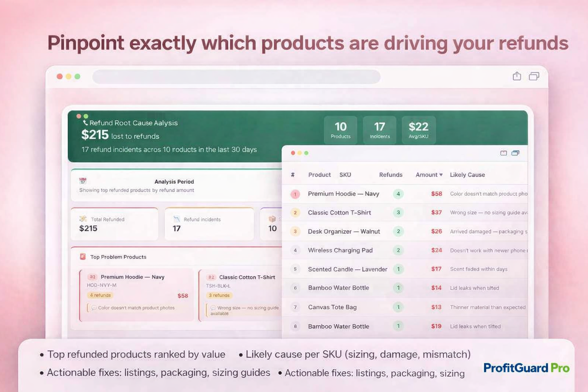Select the Scented Candle — Lavender row
Image resolution: width=588 pixels, height=392 pixels.
click(x=405, y=269)
